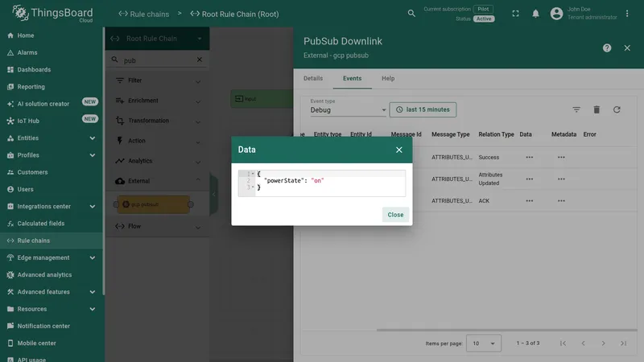The image size is (644, 362).
Task: Click Rule chains breadcrumb link
Action: pos(144,14)
